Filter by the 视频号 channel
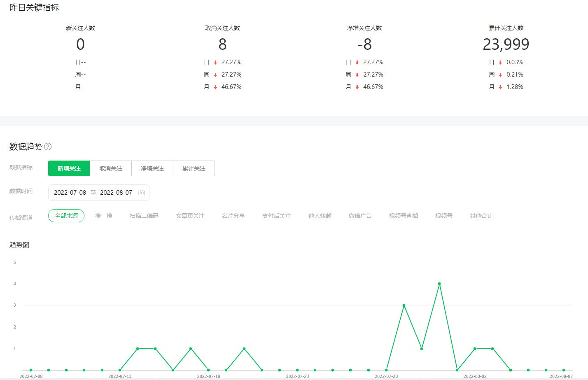This screenshot has width=588, height=380. (444, 216)
